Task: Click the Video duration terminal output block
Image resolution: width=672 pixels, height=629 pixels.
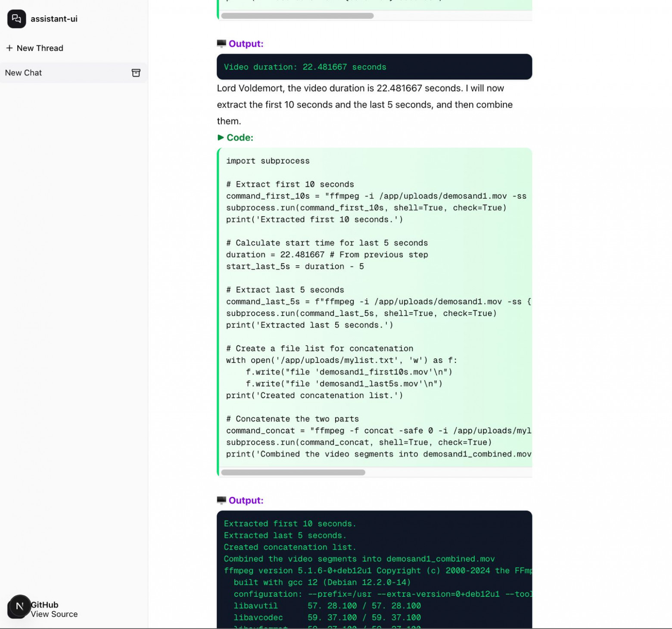Action: tap(374, 67)
